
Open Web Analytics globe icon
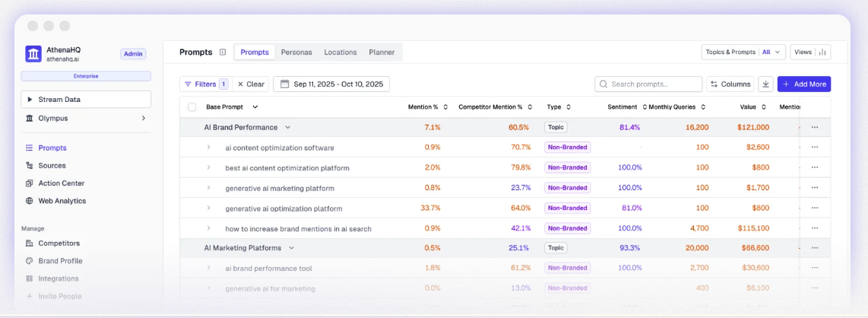pos(30,201)
